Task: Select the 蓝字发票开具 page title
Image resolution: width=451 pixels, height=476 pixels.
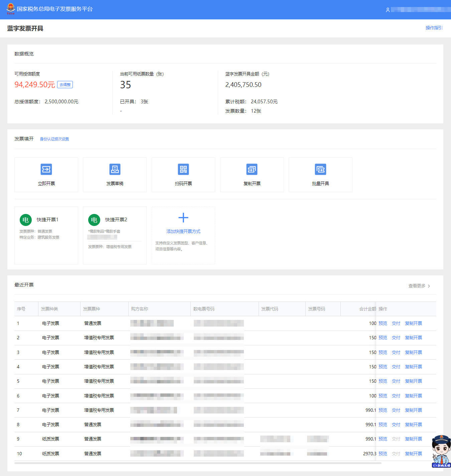Action: (x=25, y=28)
